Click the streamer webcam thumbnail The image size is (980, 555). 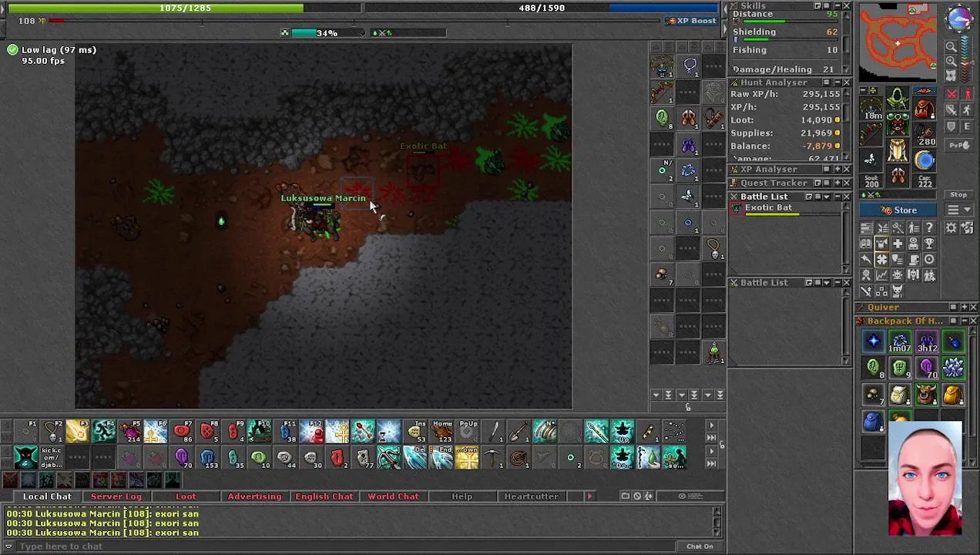(925, 479)
